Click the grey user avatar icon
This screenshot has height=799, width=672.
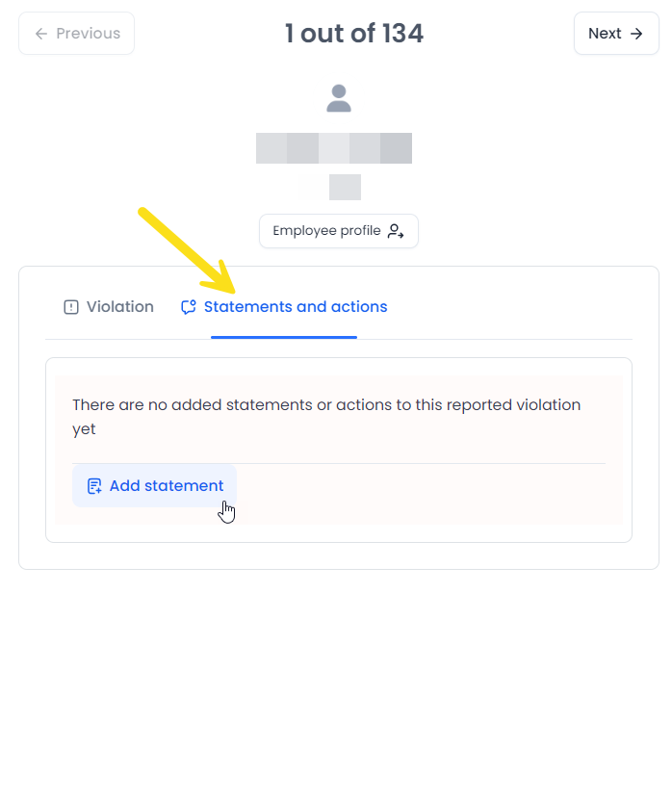[339, 98]
